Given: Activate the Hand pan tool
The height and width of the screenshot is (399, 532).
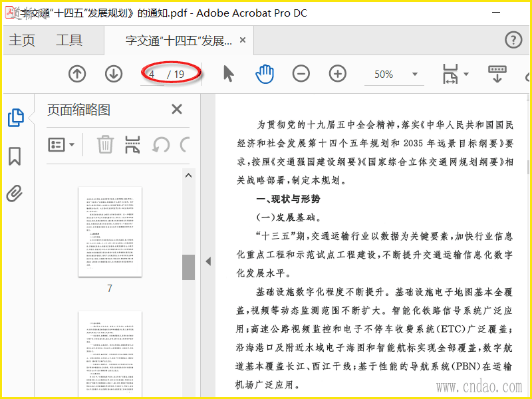Looking at the screenshot, I should [265, 74].
